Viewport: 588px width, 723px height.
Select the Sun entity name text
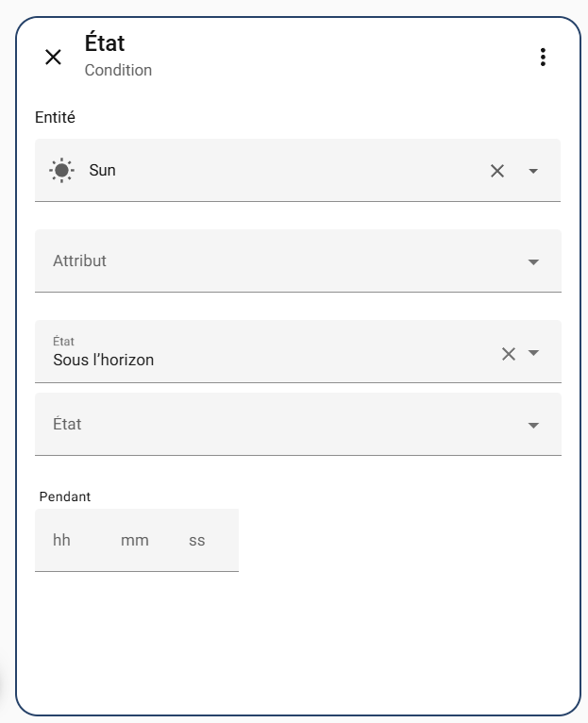point(103,170)
